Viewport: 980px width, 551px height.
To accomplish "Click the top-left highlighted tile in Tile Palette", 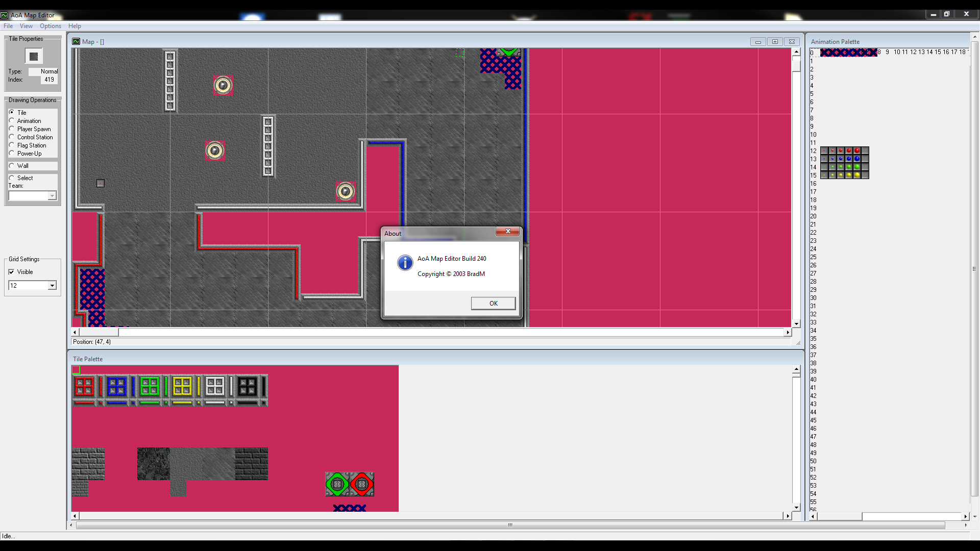I will click(76, 370).
